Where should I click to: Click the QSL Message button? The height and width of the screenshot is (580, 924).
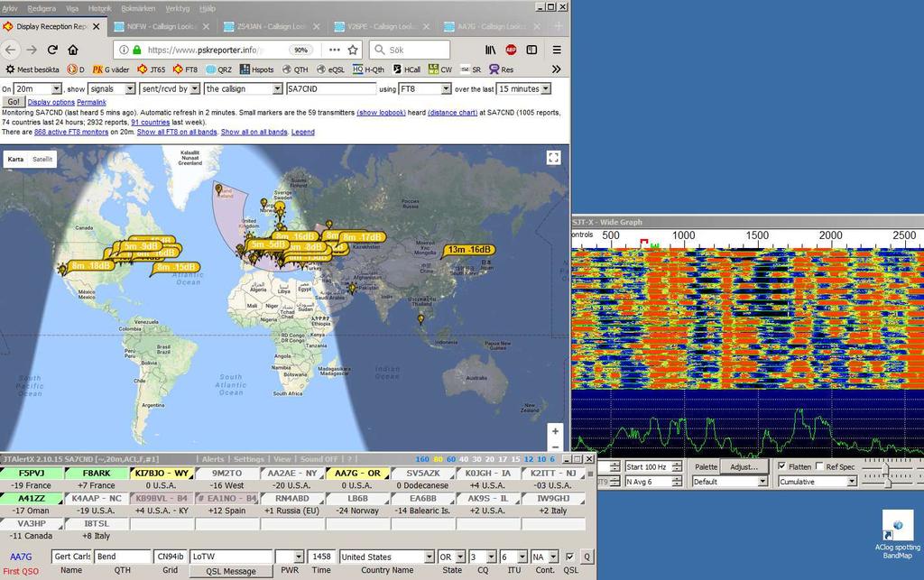point(231,571)
